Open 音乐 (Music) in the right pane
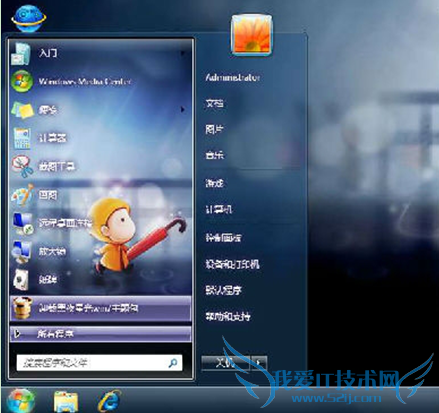The height and width of the screenshot is (413, 439). pos(214,155)
